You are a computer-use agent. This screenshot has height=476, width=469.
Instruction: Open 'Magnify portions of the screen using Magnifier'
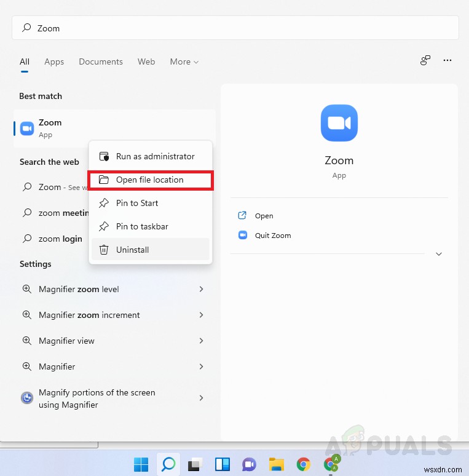click(114, 398)
